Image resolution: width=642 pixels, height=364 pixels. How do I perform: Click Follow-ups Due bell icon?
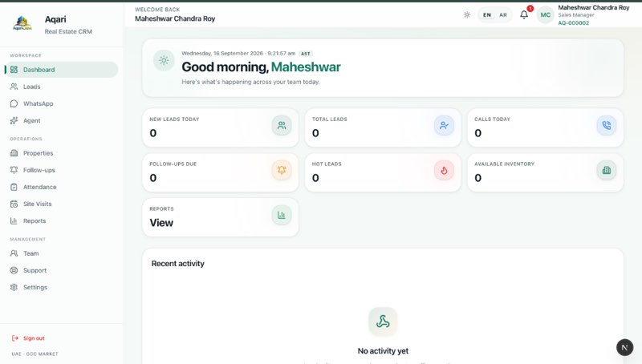click(282, 170)
